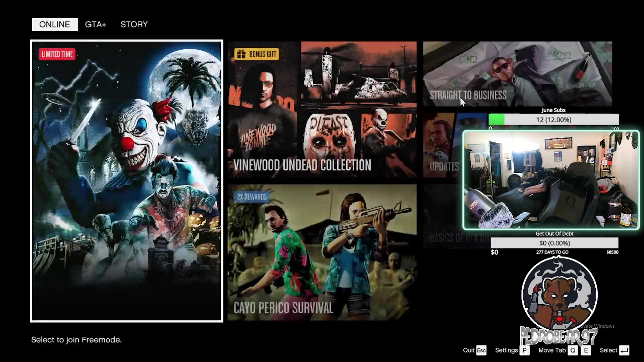This screenshot has height=362, width=644.
Task: Click the BONUS GIFT badge icon
Action: (241, 54)
